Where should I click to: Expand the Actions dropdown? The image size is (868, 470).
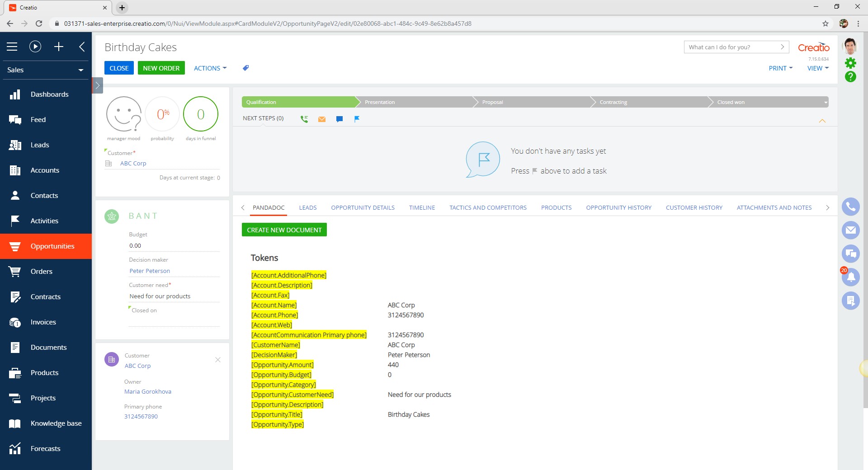point(210,68)
